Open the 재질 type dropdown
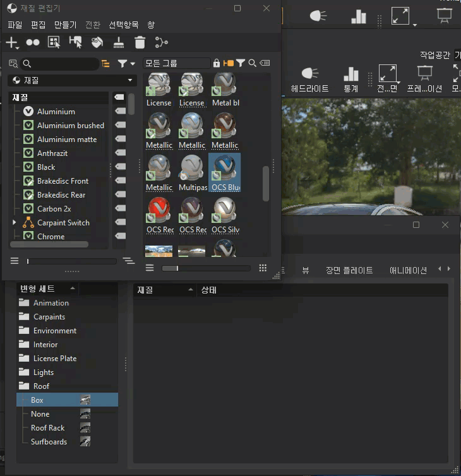This screenshot has width=461, height=476. [x=72, y=80]
